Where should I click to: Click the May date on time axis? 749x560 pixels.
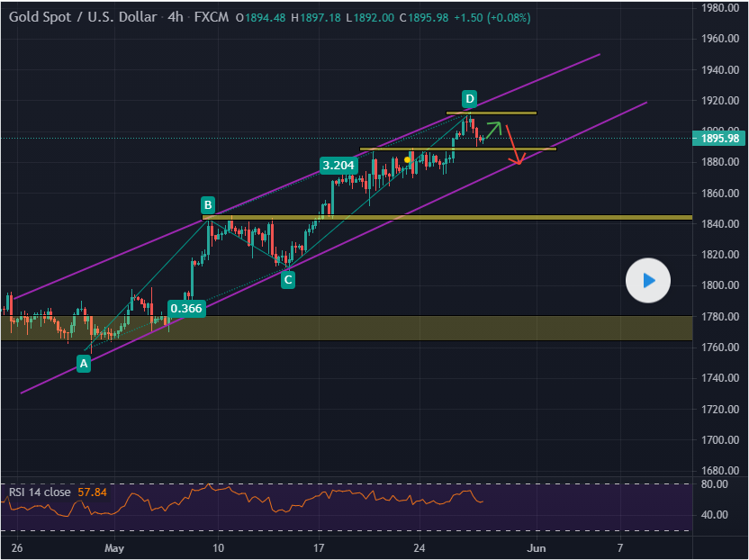113,546
